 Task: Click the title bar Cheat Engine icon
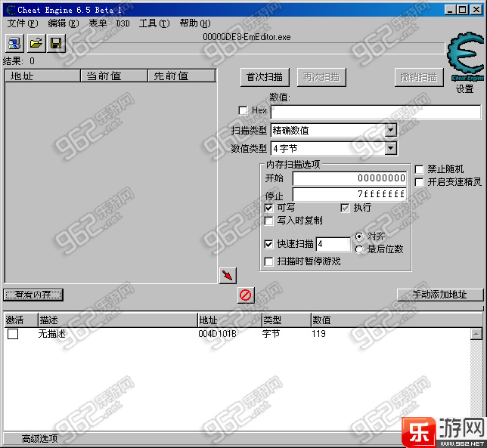[x=11, y=10]
